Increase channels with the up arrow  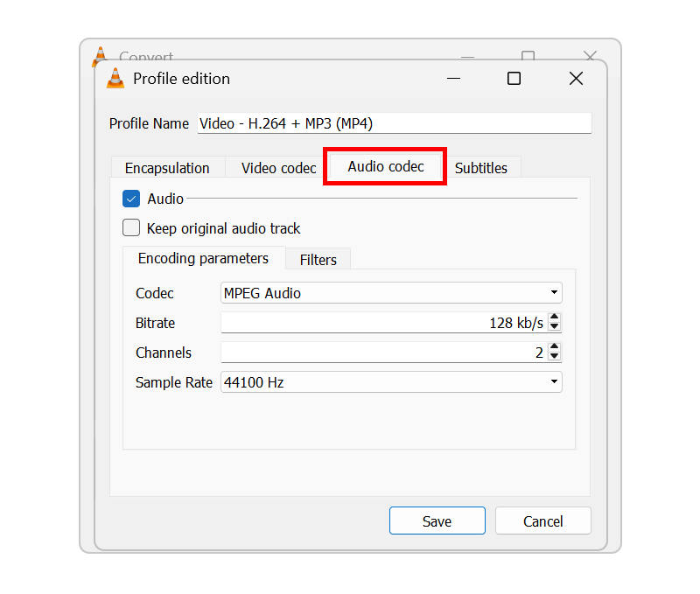555,346
